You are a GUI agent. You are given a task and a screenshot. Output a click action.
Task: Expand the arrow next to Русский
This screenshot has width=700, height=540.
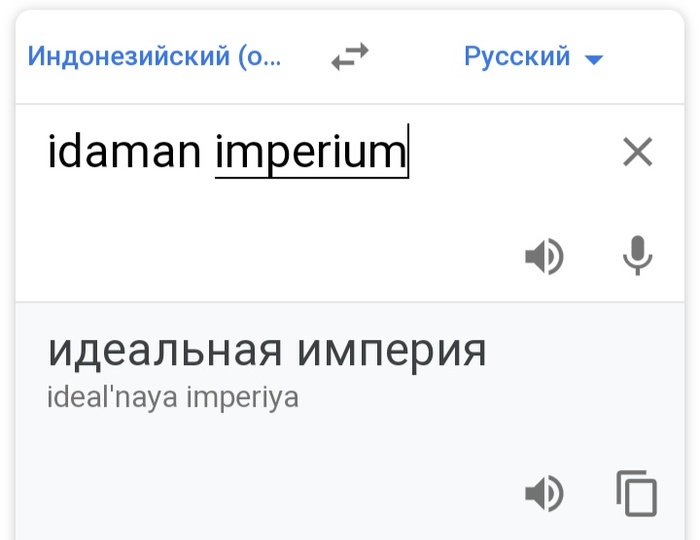pyautogui.click(x=594, y=59)
